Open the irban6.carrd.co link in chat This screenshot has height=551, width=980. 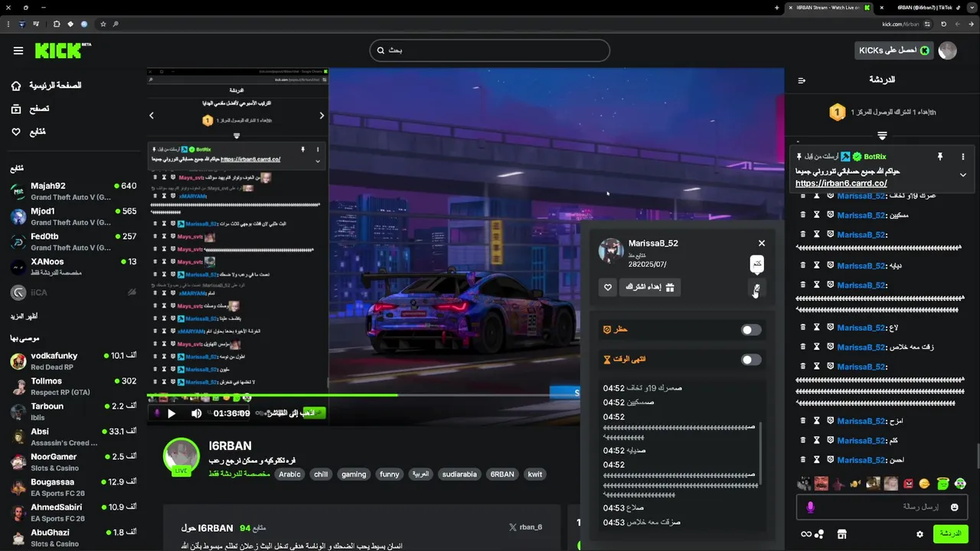841,184
